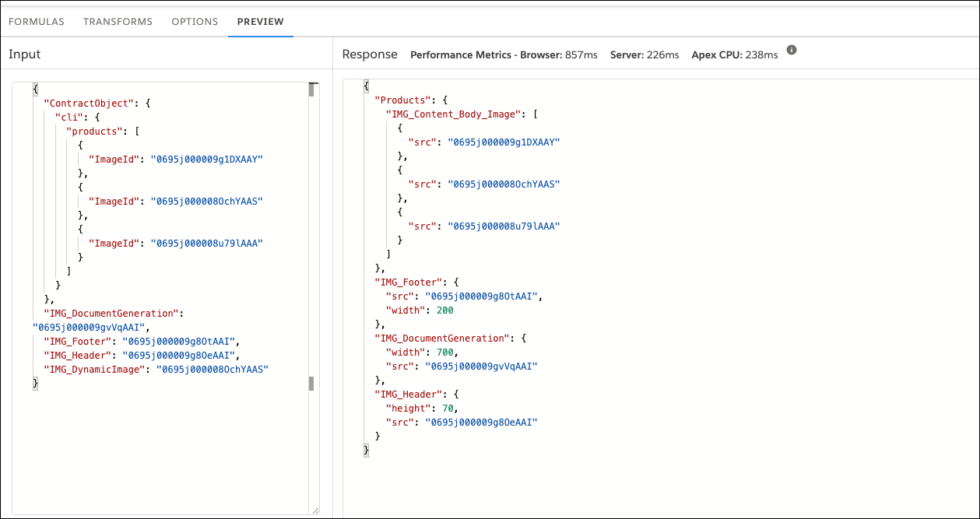Click the Input editor resize handle
The width and height of the screenshot is (980, 519).
[x=315, y=510]
